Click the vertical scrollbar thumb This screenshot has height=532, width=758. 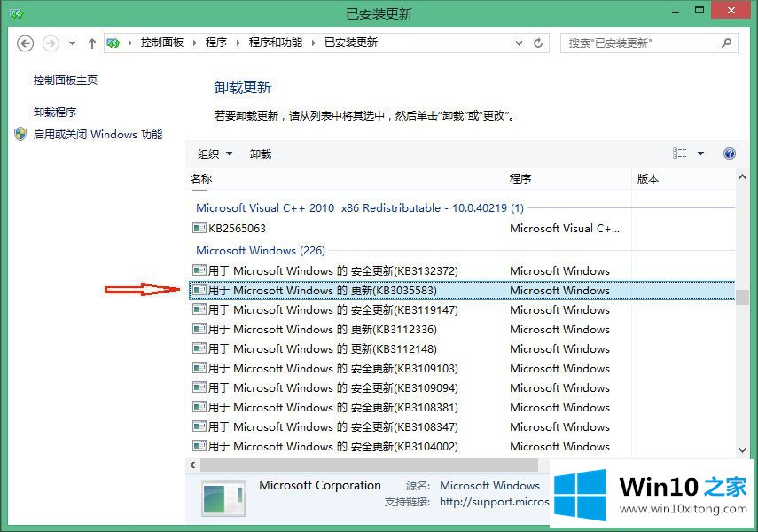click(742, 297)
